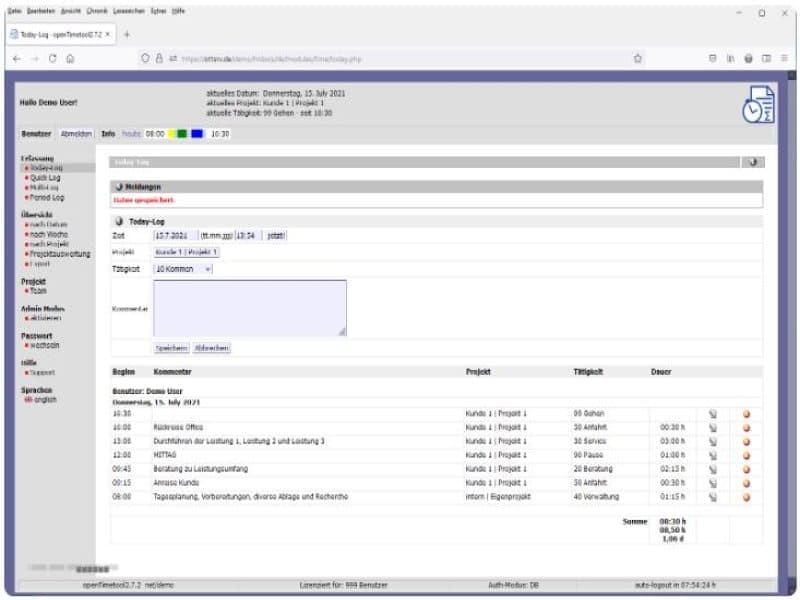Viewport: 800px width, 600px height.
Task: Edit the Rückreise Office entry via its icon
Action: pyautogui.click(x=713, y=428)
